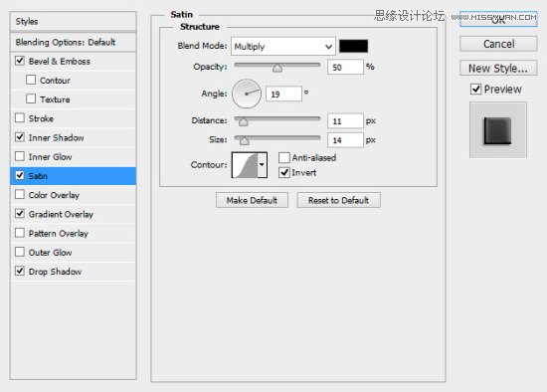547x392 pixels.
Task: Enable the Color Overlay checkbox
Action: pos(20,194)
